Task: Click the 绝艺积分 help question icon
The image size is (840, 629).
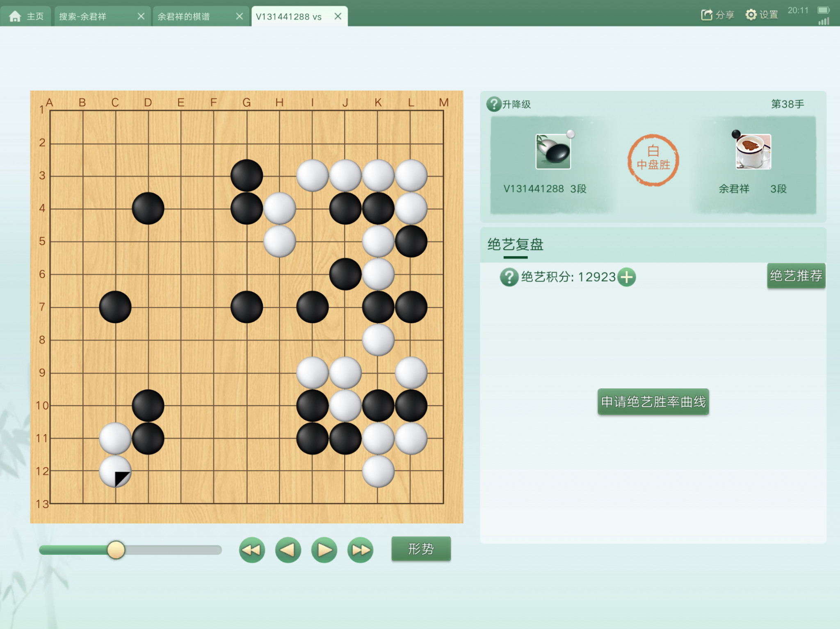Action: tap(509, 277)
